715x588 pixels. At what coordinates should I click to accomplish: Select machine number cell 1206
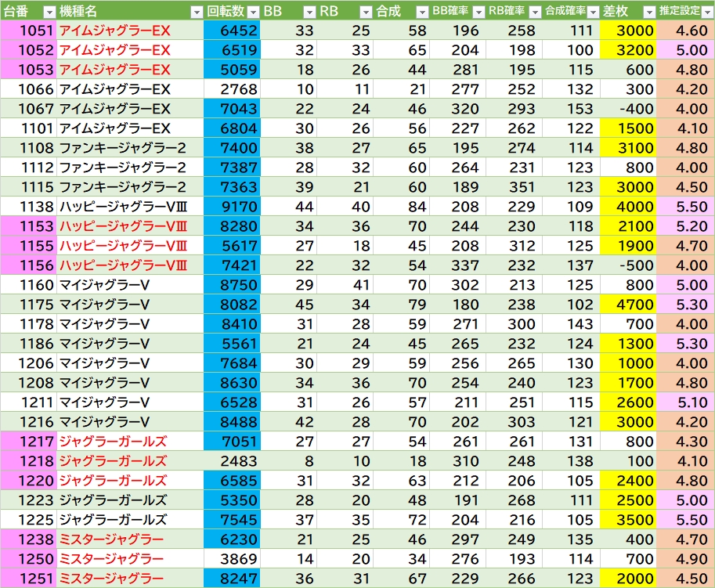[28, 364]
